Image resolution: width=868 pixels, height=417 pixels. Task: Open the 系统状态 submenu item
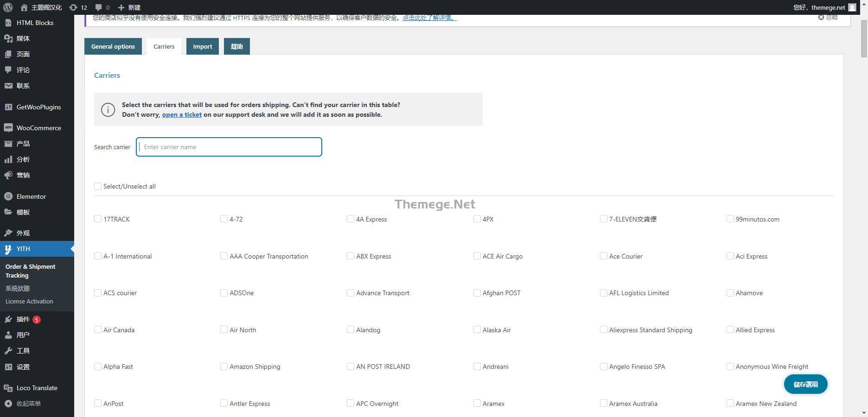18,288
